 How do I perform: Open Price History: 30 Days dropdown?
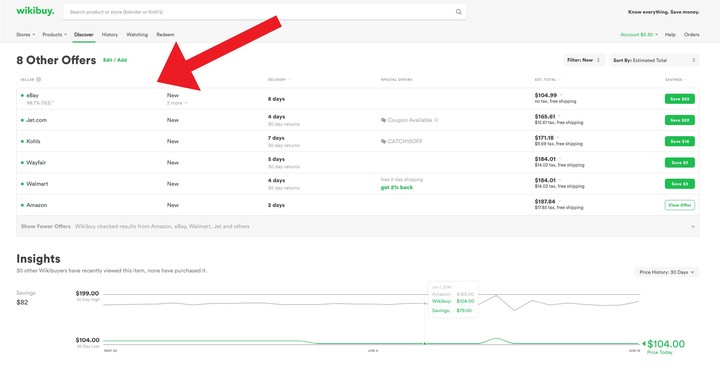(667, 272)
